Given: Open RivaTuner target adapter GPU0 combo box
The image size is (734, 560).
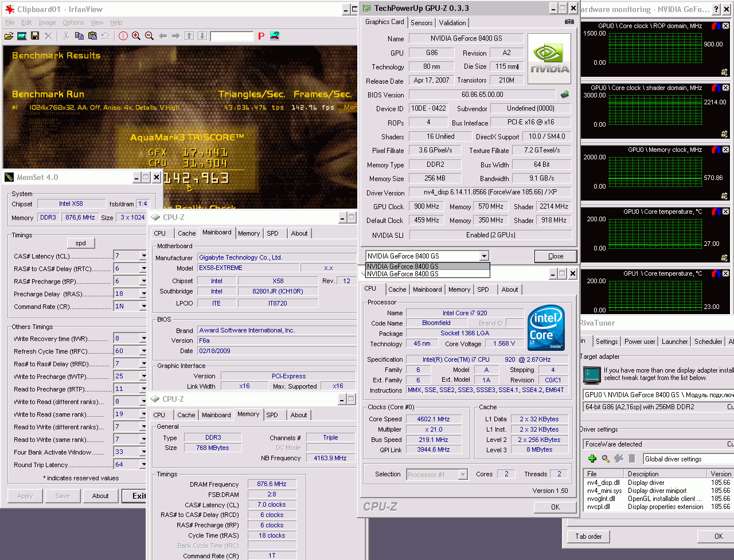Looking at the screenshot, I should 658,395.
